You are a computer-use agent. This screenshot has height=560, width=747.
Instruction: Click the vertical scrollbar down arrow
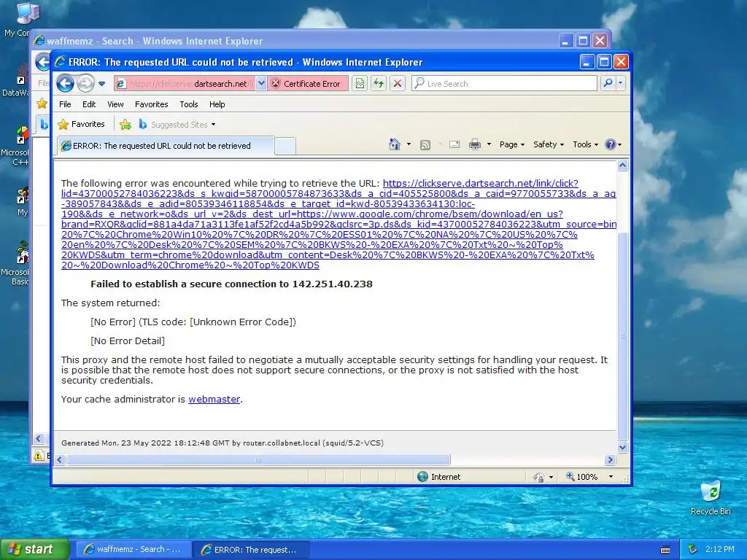[622, 447]
